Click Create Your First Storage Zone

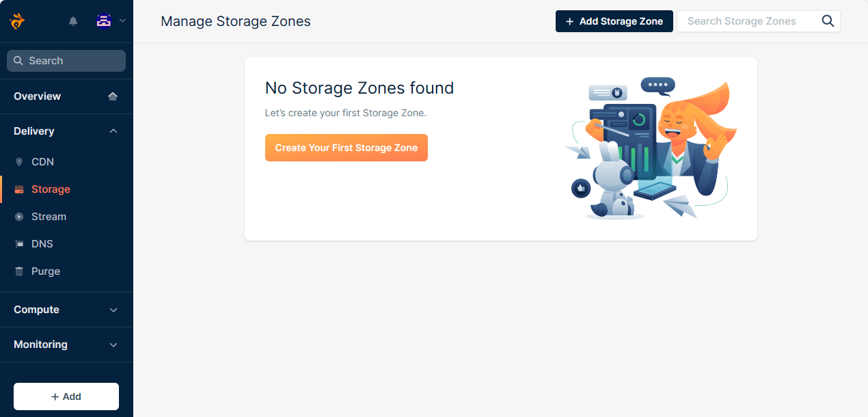coord(347,148)
